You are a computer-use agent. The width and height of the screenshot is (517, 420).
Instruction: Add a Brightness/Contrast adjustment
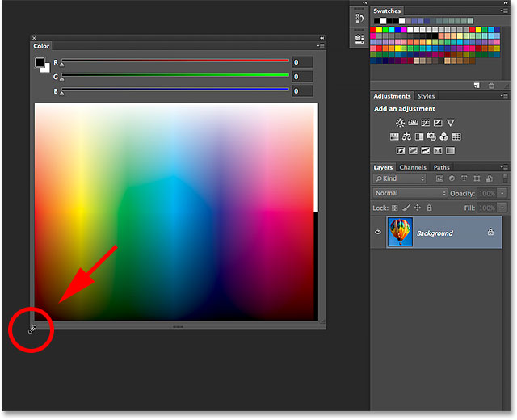pos(400,123)
